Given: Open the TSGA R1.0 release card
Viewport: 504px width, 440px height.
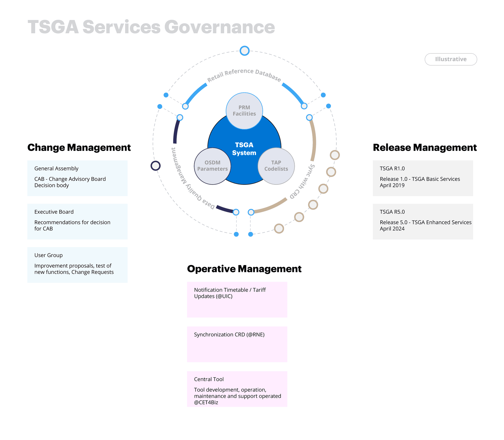Looking at the screenshot, I should pos(423,178).
